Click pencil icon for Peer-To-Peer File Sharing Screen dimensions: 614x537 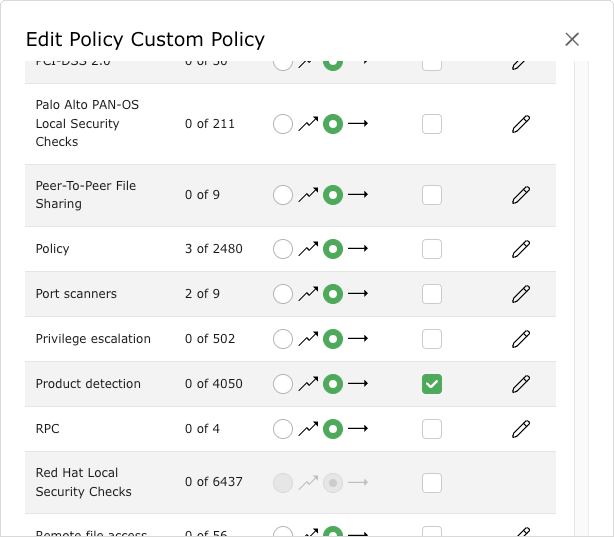pos(520,195)
